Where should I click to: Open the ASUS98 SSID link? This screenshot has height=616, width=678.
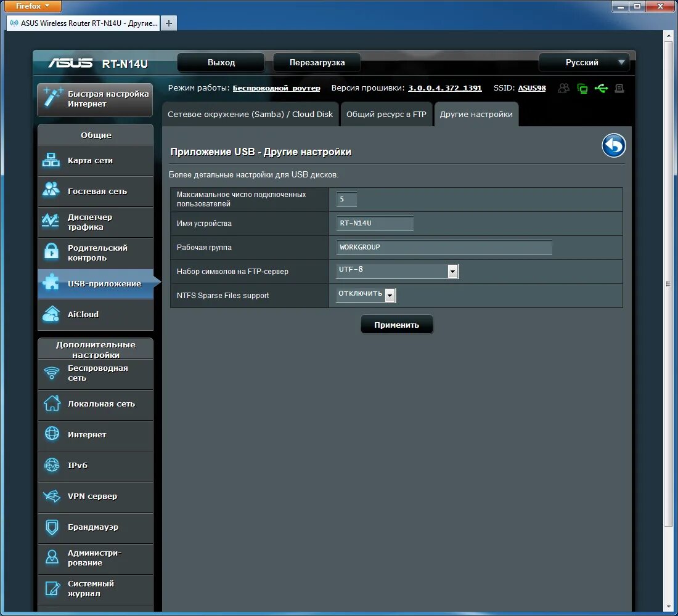tap(532, 88)
